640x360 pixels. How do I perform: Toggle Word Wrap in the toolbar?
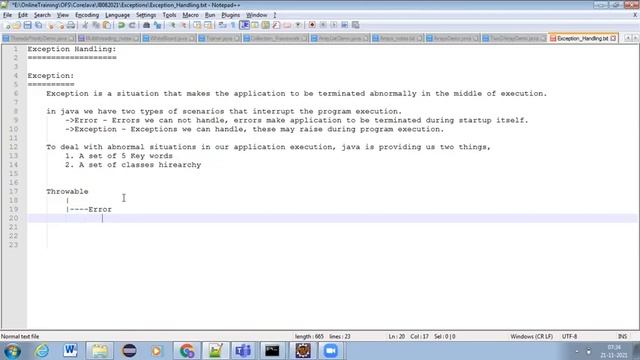click(x=222, y=25)
